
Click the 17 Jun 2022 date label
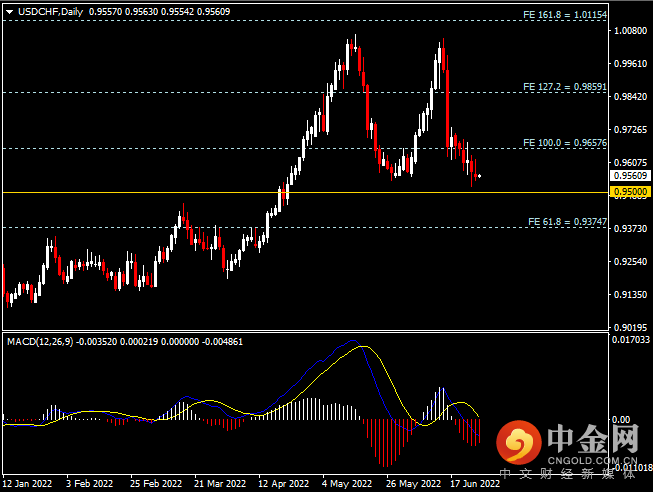(x=475, y=484)
